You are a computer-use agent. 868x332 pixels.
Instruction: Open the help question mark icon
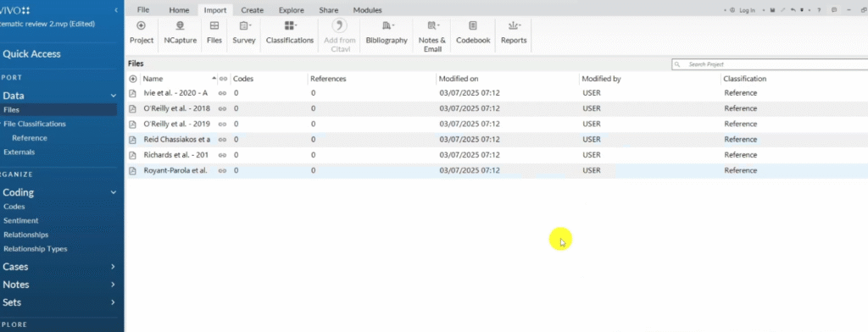coord(819,10)
